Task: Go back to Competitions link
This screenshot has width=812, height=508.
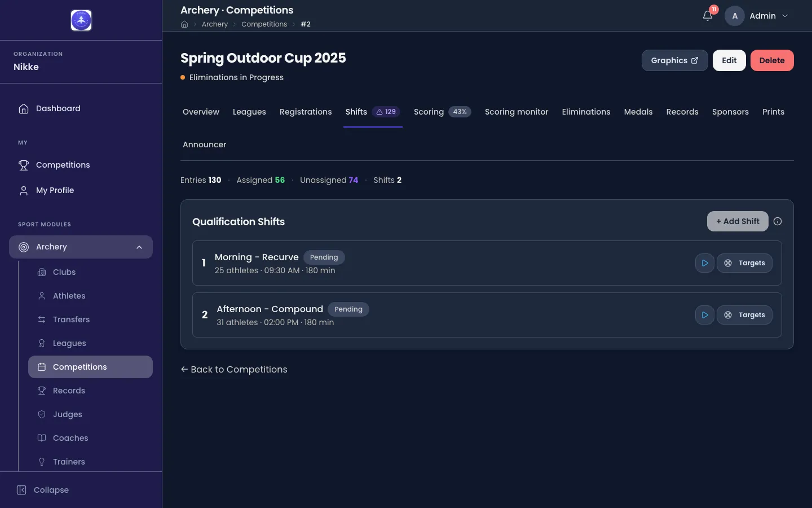Action: pyautogui.click(x=234, y=369)
